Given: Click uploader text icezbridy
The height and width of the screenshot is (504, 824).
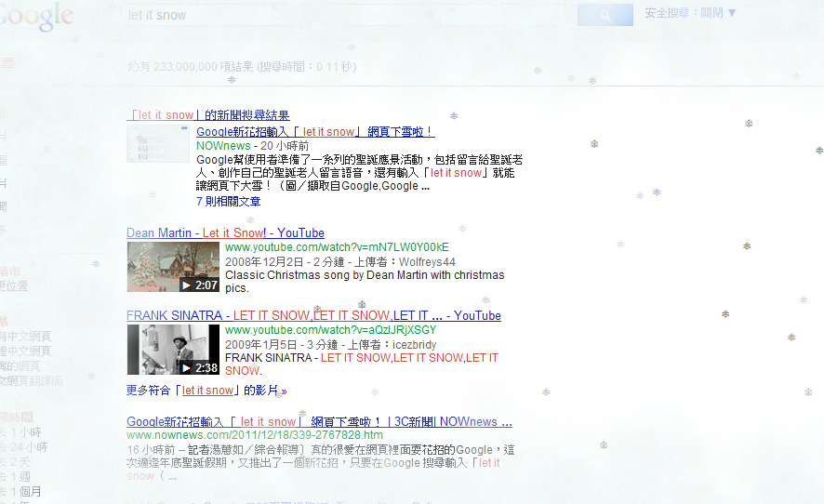Looking at the screenshot, I should pyautogui.click(x=414, y=345).
